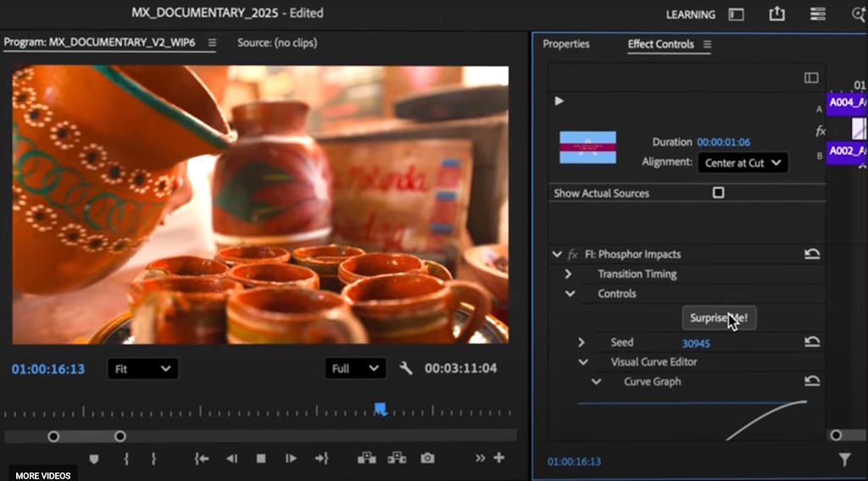The width and height of the screenshot is (868, 481).
Task: Add a marker in the Program monitor
Action: click(x=94, y=458)
